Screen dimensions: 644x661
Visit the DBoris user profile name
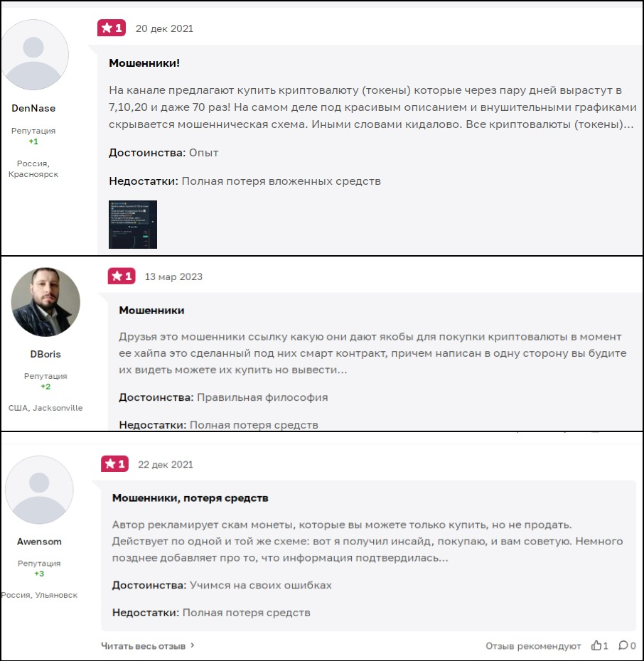45,354
